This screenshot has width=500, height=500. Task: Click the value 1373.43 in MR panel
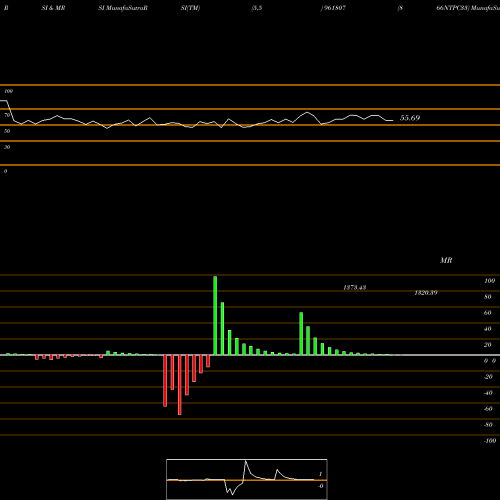(x=355, y=287)
